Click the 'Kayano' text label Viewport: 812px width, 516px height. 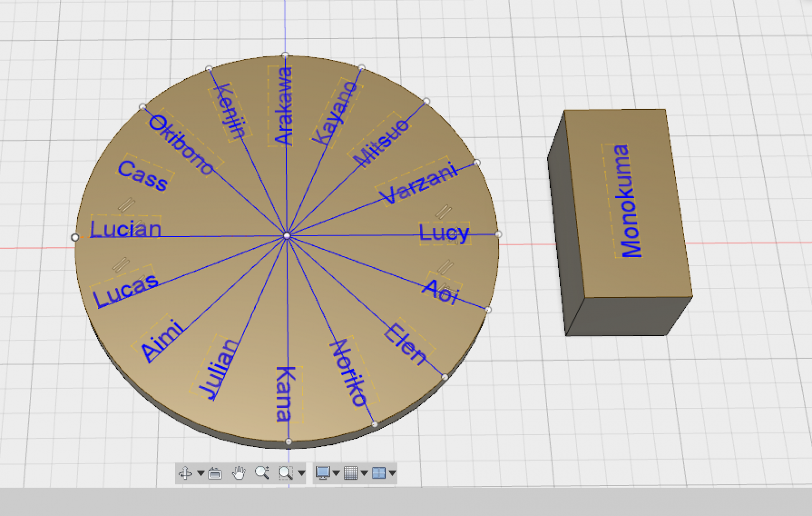[x=335, y=113]
